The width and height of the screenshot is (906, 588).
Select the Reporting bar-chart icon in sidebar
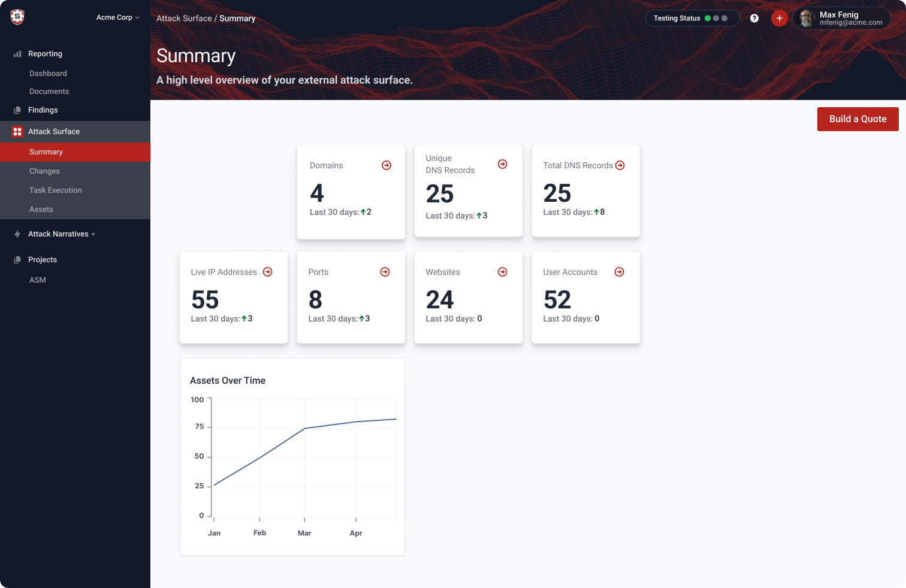coord(17,54)
